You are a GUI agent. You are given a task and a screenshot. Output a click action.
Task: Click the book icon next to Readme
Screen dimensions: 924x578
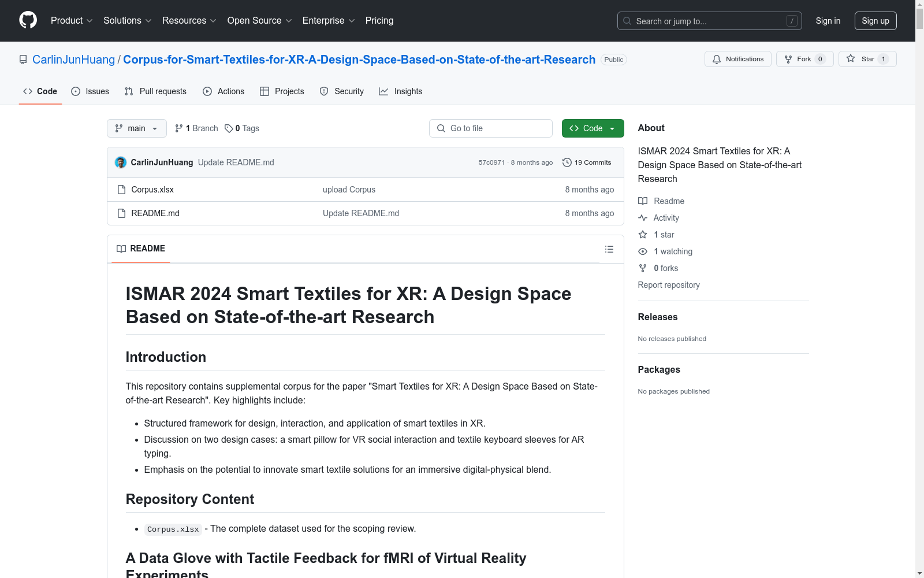(643, 201)
